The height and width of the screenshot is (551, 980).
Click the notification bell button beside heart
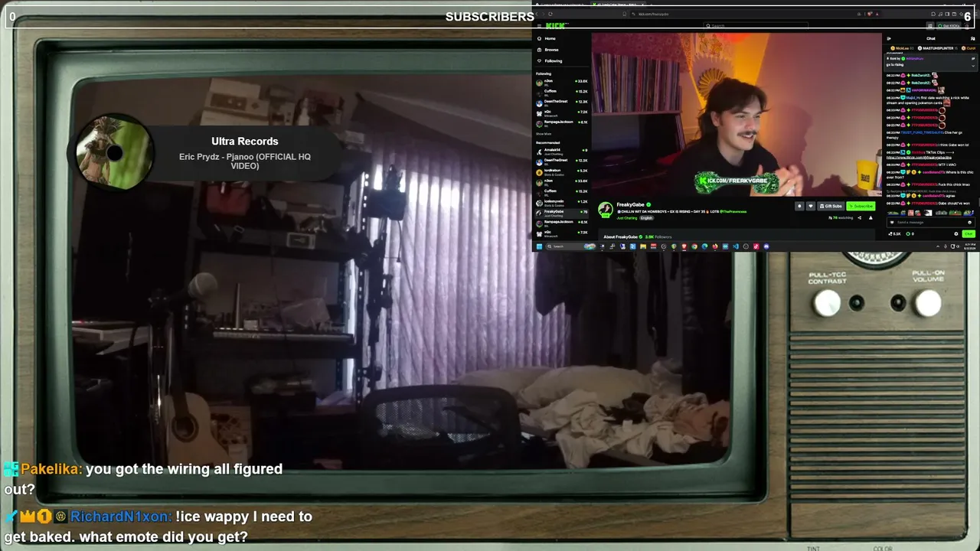click(799, 206)
